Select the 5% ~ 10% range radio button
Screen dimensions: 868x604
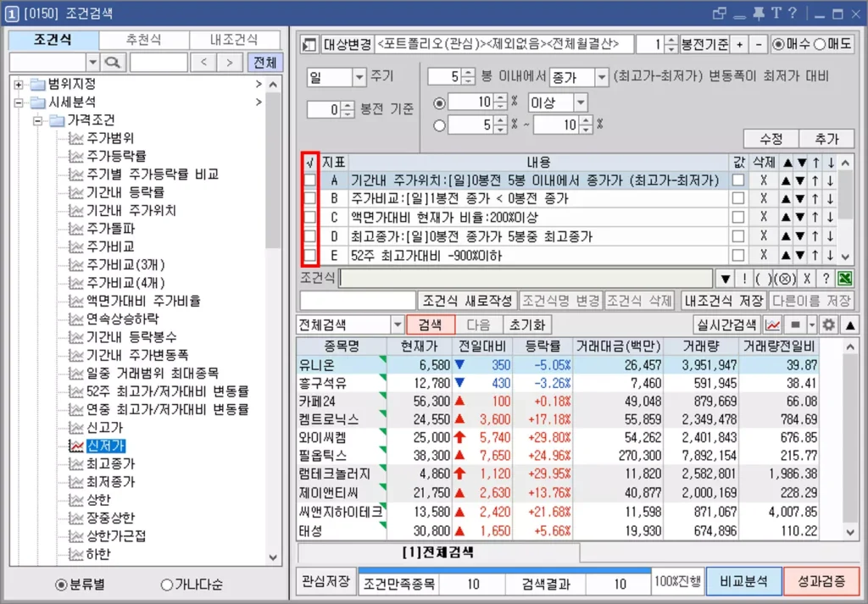click(440, 125)
